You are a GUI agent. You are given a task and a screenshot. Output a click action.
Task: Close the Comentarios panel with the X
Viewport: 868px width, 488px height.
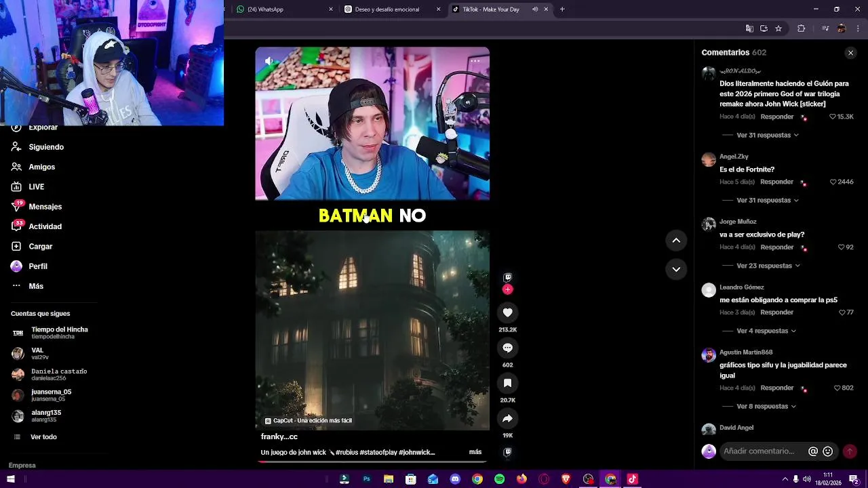pyautogui.click(x=850, y=53)
